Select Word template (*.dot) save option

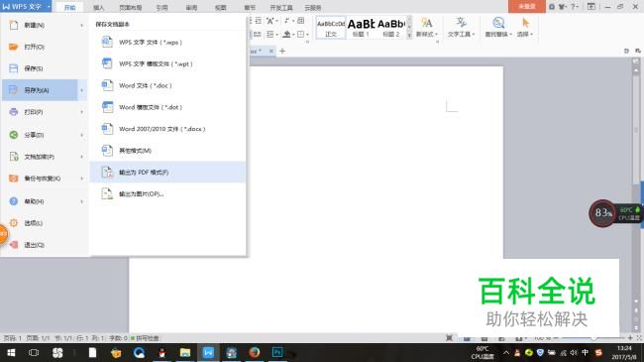tap(167, 107)
